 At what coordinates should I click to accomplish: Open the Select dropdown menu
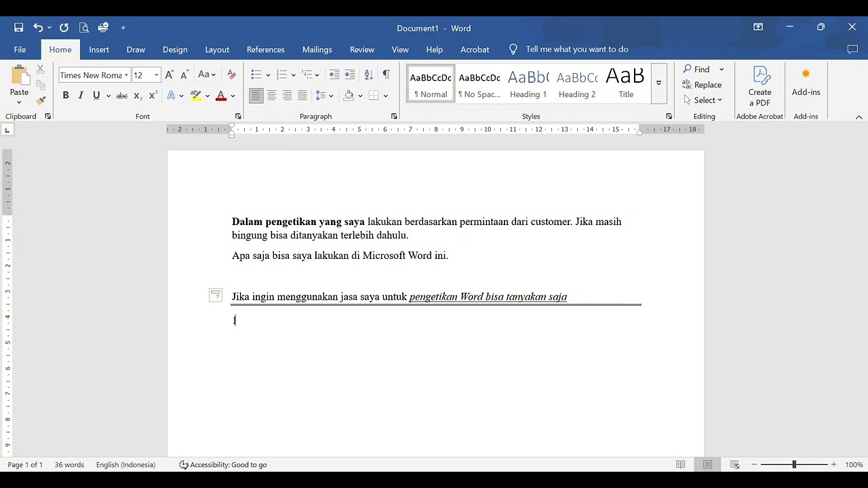[x=703, y=100]
